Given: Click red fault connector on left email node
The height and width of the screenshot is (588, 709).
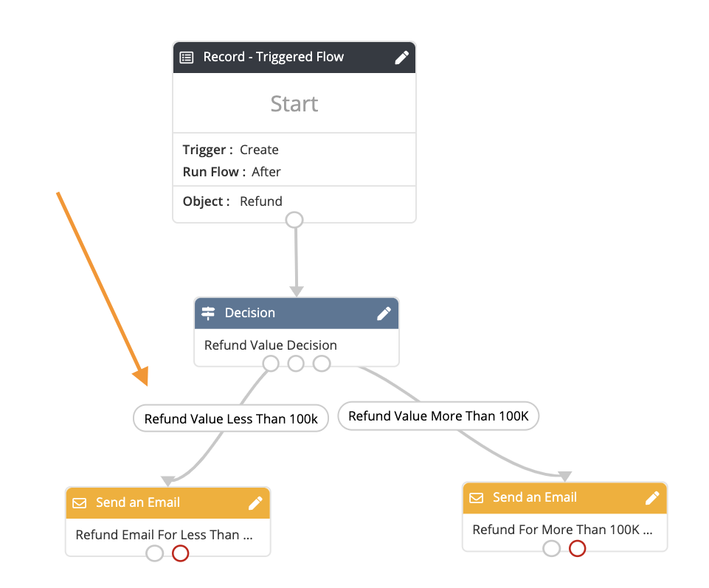Looking at the screenshot, I should [x=181, y=553].
